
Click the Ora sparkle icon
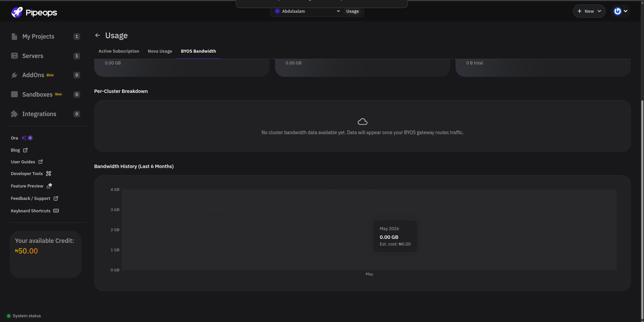(x=24, y=138)
